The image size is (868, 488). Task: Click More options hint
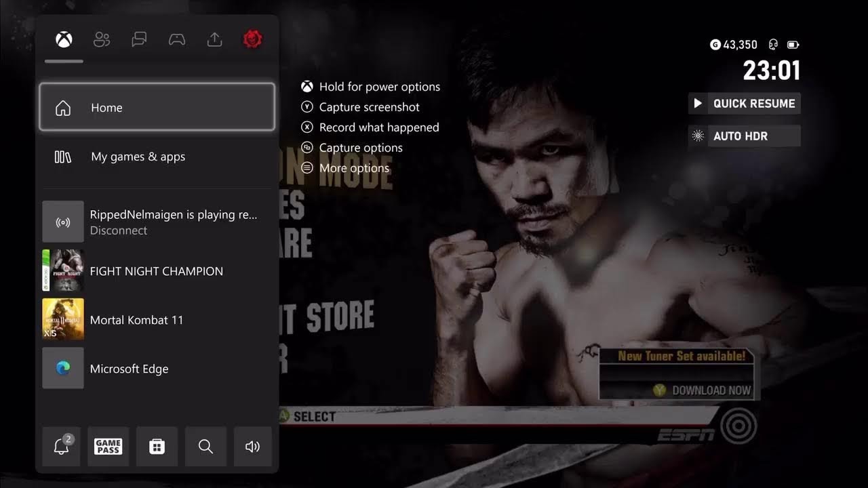(354, 168)
